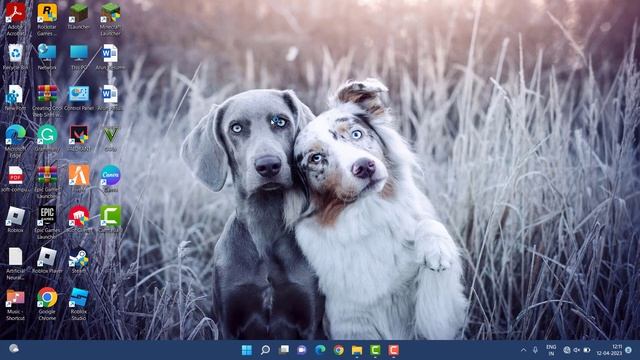This screenshot has height=360, width=640.
Task: Select the Steam desktop shortcut
Action: pyautogui.click(x=79, y=260)
